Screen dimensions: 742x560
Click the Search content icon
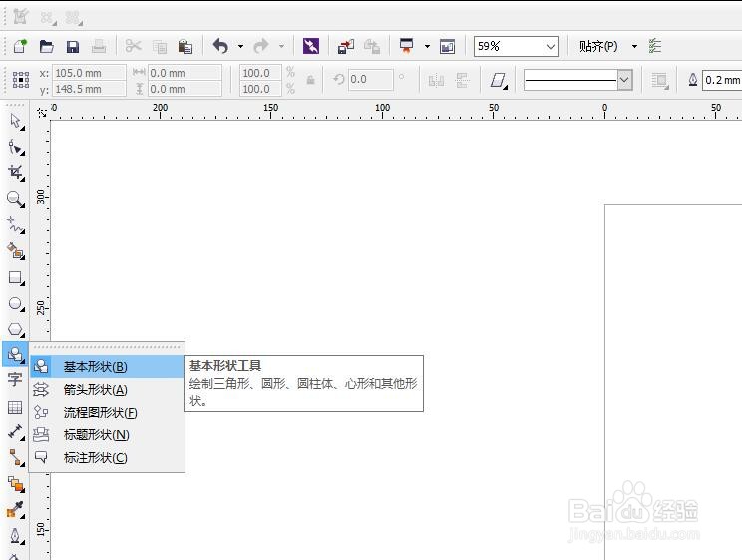click(x=311, y=46)
